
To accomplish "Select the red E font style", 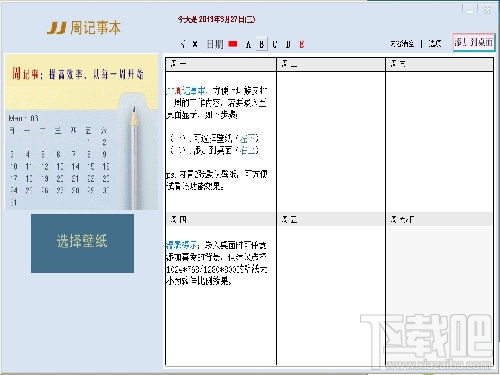I will coord(302,44).
